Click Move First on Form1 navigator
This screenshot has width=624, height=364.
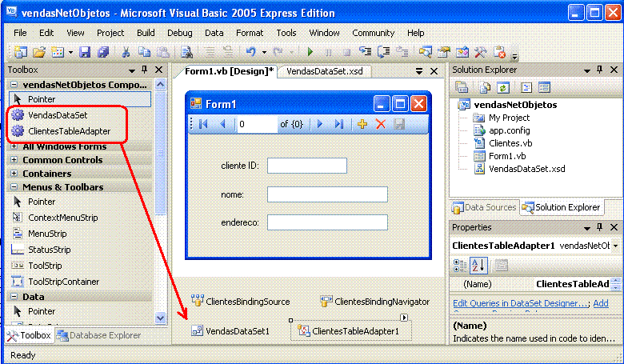tap(203, 124)
